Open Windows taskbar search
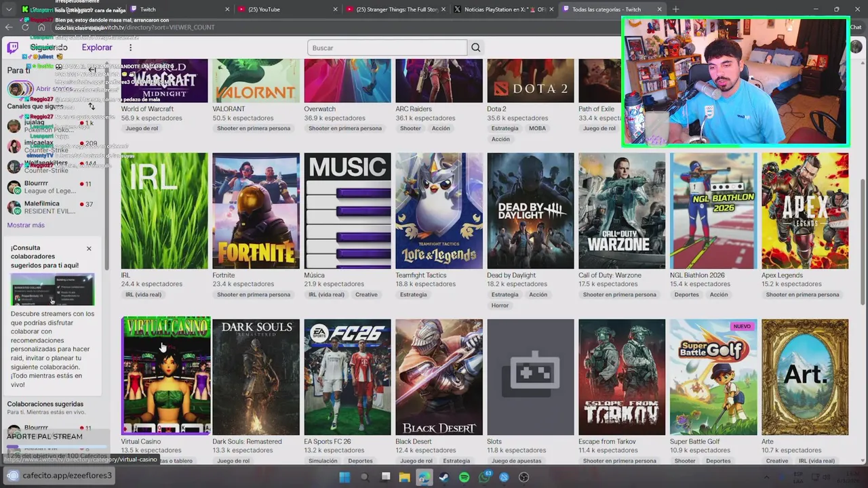 365,477
